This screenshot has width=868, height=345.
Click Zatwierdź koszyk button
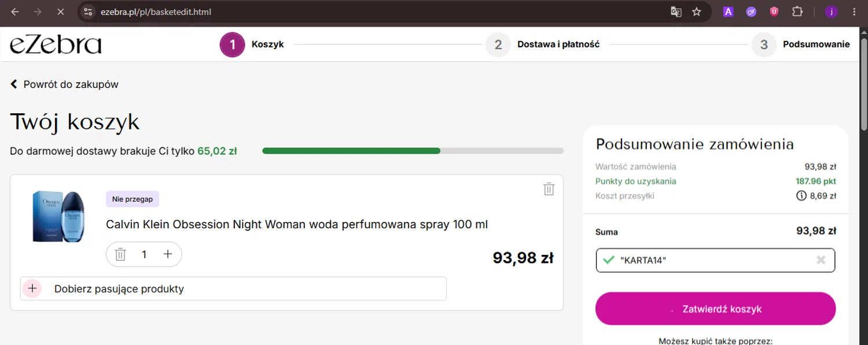tap(715, 309)
